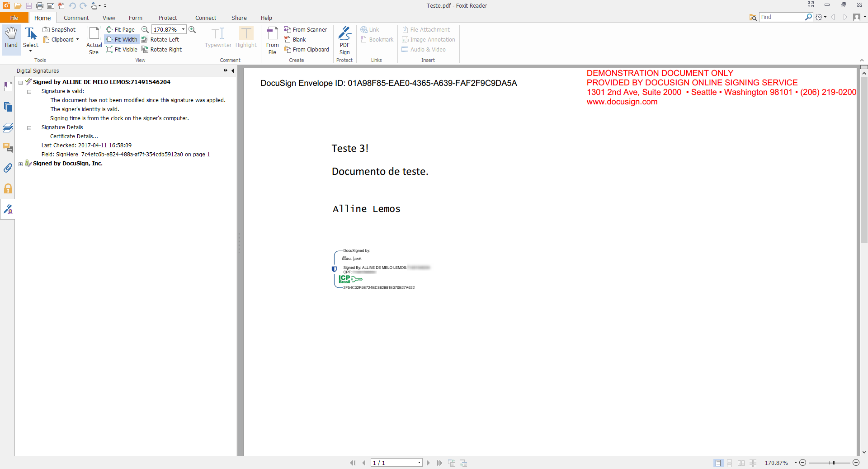Expand the Signed by DocuSign, Inc. node
Viewport: 868px width, 469px height.
(20, 164)
